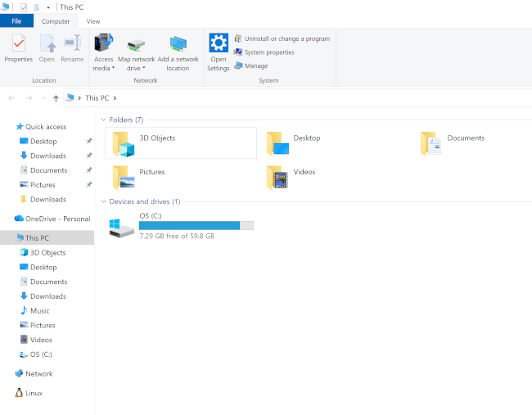Screen dimensions: 532x415
Task: Select OneDrive - Personal in sidebar
Action: (52, 219)
